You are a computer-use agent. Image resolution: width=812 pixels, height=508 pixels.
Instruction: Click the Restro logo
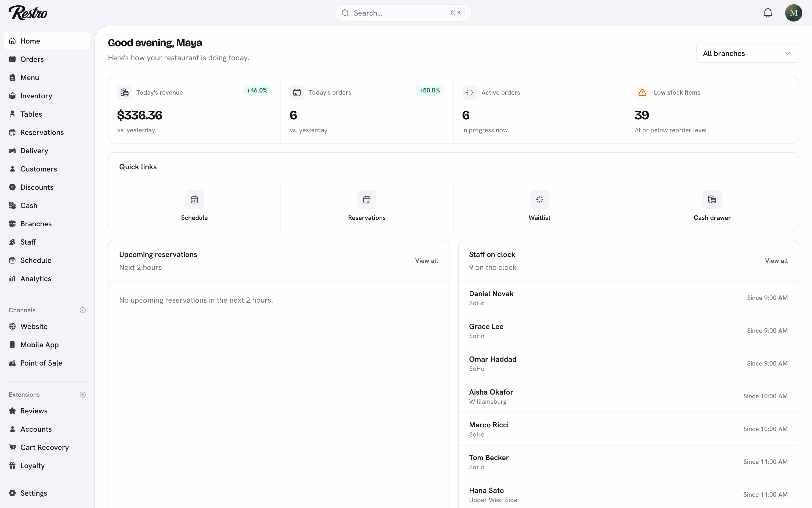coord(28,13)
